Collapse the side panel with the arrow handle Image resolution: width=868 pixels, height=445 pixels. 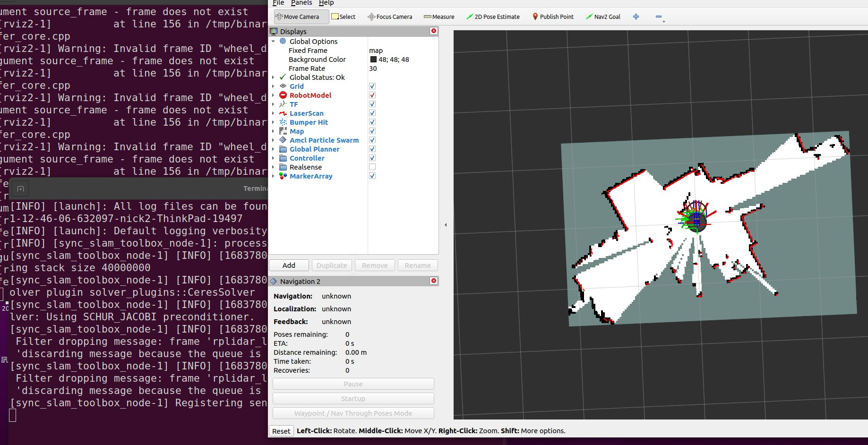(446, 225)
